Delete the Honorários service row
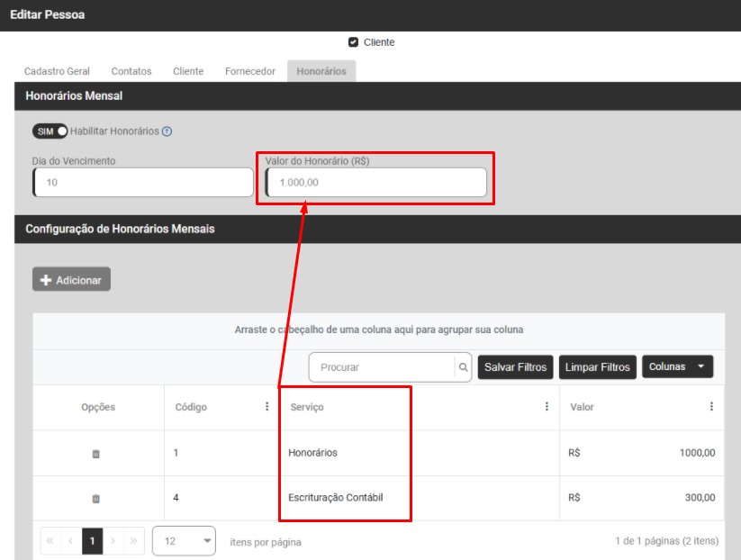 pyautogui.click(x=95, y=454)
